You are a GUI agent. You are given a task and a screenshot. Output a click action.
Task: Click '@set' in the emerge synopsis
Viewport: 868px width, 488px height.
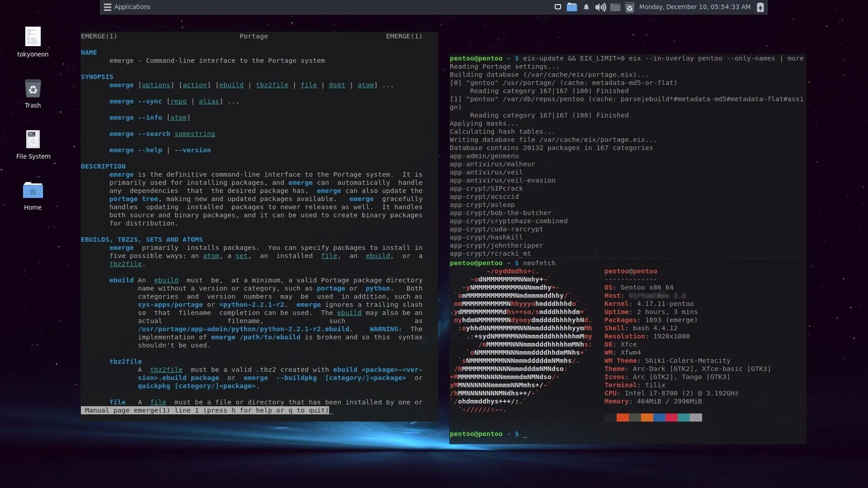337,85
